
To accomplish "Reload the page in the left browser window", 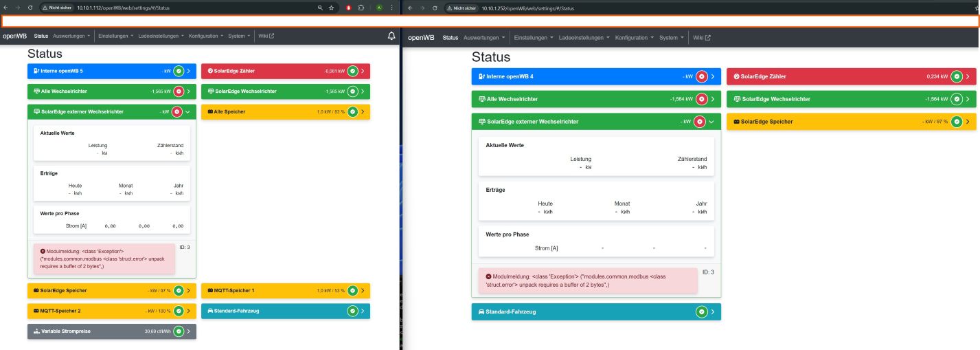I will click(30, 8).
